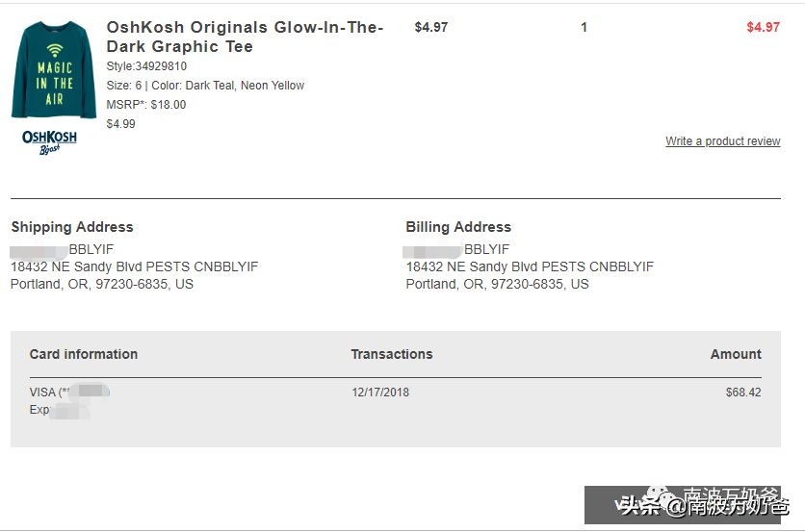Click the billing Portland, OR address line
805x532 pixels.
click(x=497, y=284)
